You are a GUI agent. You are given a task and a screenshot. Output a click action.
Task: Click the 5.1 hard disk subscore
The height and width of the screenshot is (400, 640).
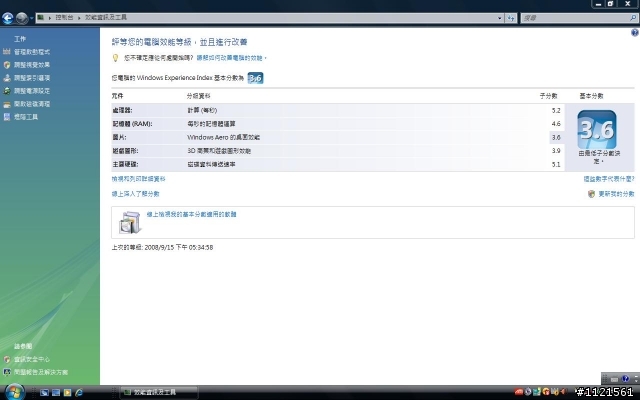point(556,164)
